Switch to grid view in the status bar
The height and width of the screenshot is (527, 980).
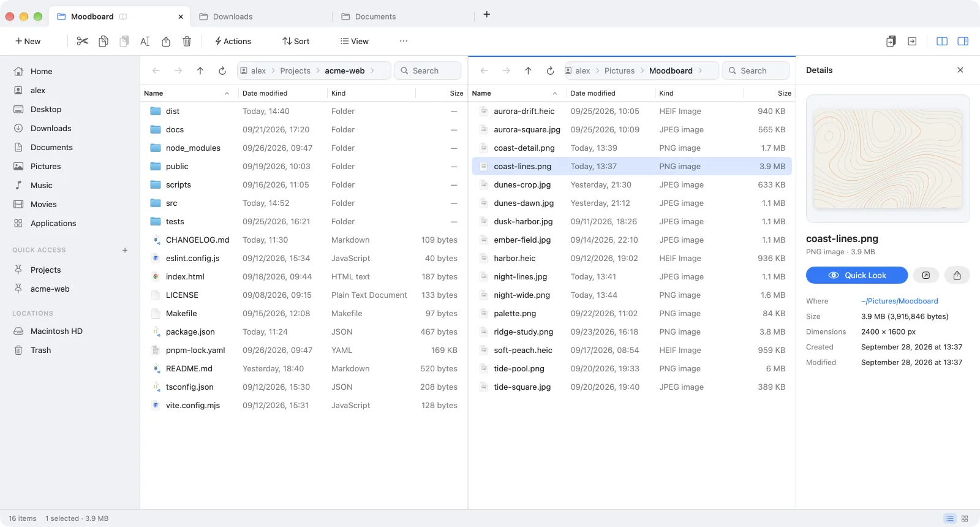[965, 518]
